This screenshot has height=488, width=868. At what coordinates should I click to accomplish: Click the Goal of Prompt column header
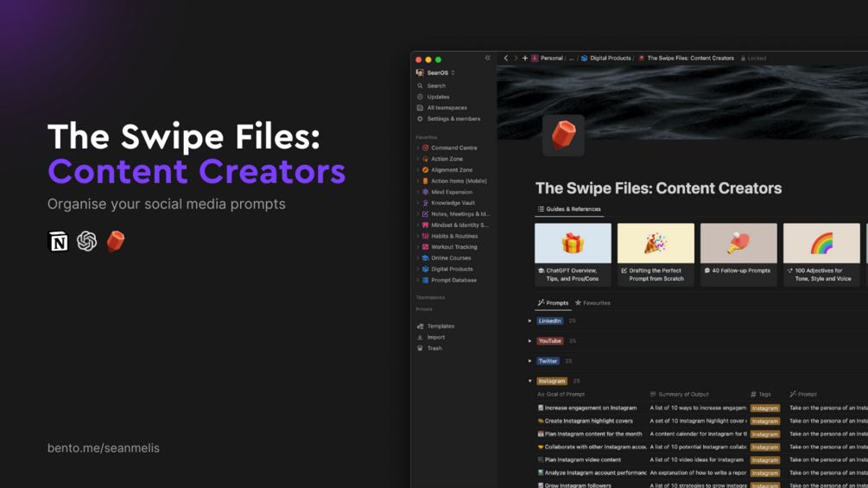pyautogui.click(x=561, y=395)
